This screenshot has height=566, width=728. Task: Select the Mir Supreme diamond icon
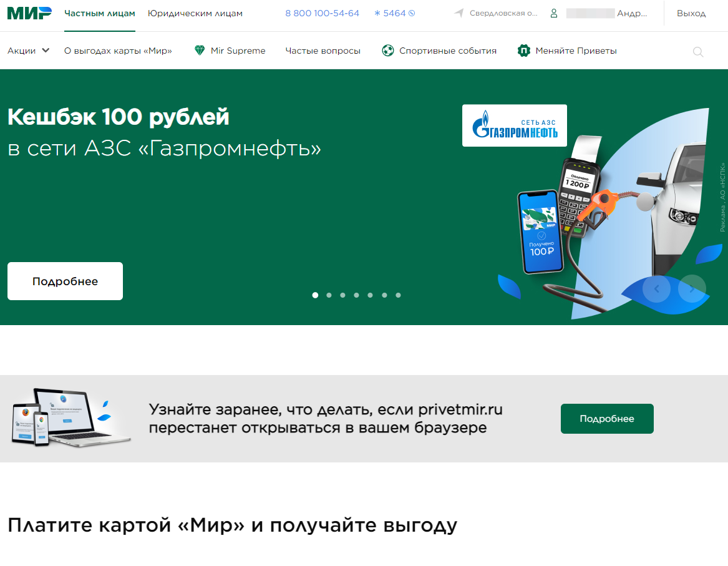(200, 51)
